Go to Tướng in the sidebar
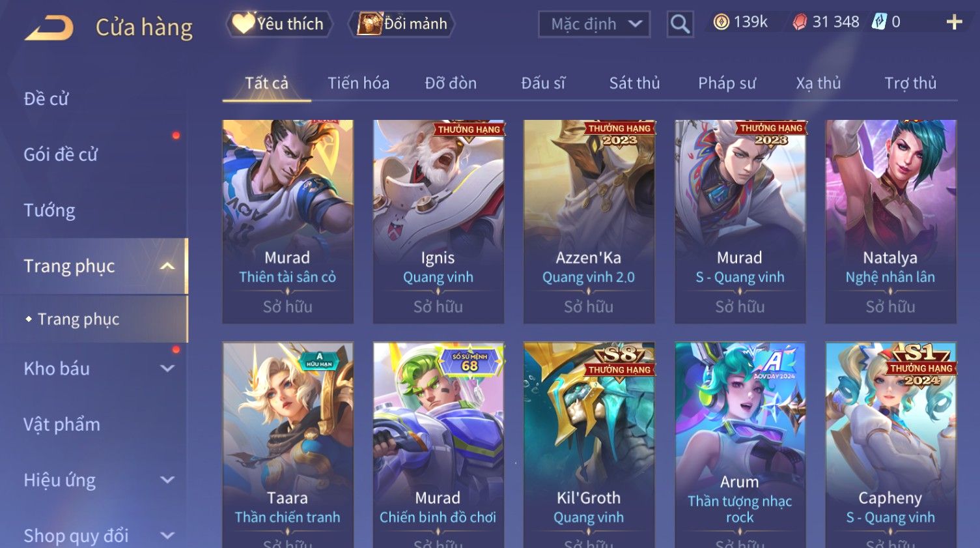This screenshot has width=980, height=548. click(x=49, y=210)
